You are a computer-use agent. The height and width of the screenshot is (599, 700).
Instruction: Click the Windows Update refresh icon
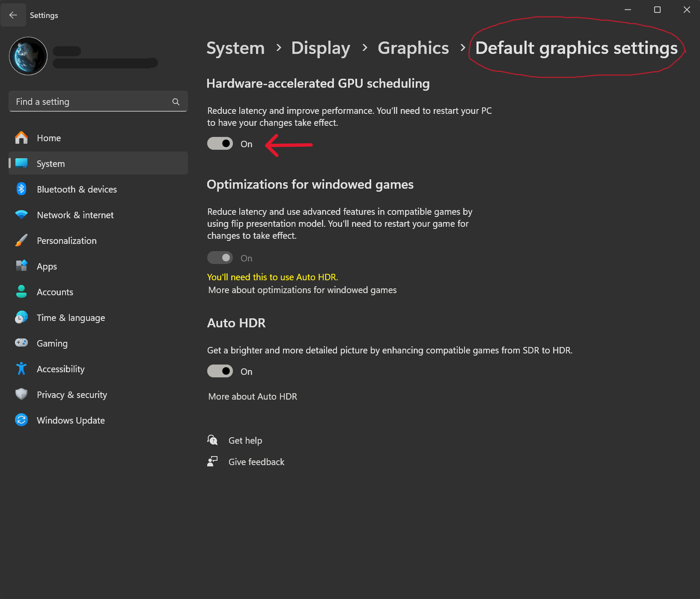tap(21, 420)
